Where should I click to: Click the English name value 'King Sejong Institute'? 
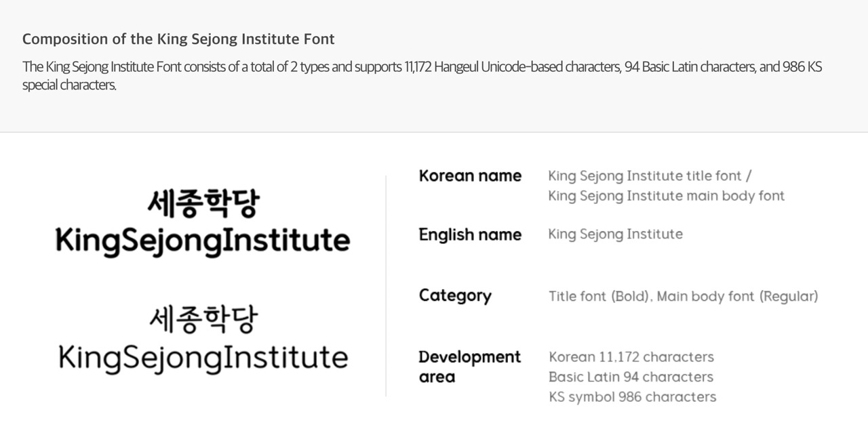(x=615, y=234)
